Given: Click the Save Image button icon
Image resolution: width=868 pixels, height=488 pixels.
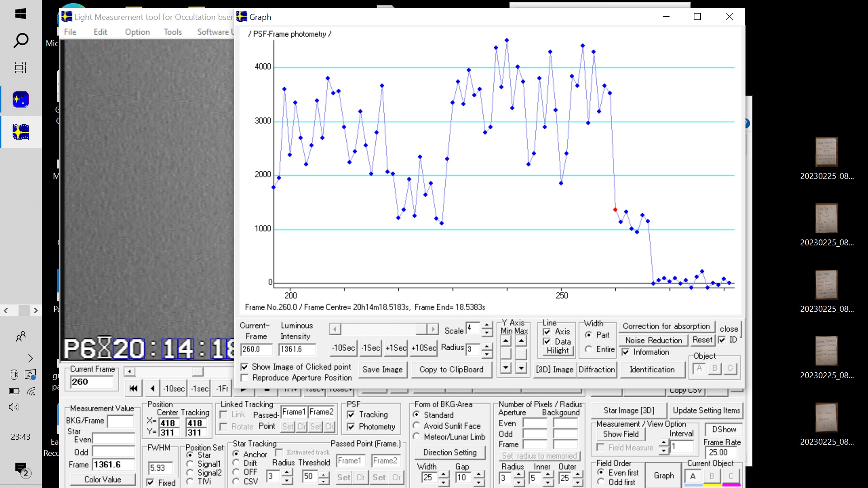Looking at the screenshot, I should pyautogui.click(x=382, y=369).
